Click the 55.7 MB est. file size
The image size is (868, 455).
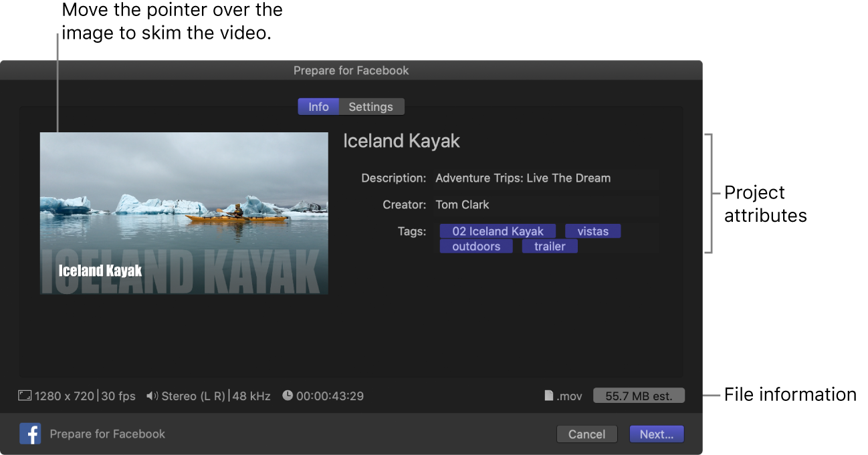point(639,396)
